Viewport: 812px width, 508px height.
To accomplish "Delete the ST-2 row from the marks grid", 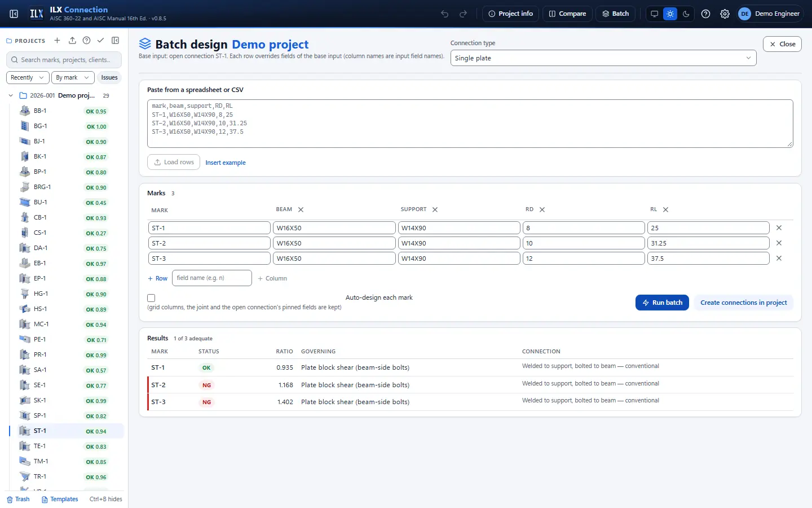I will coord(779,243).
